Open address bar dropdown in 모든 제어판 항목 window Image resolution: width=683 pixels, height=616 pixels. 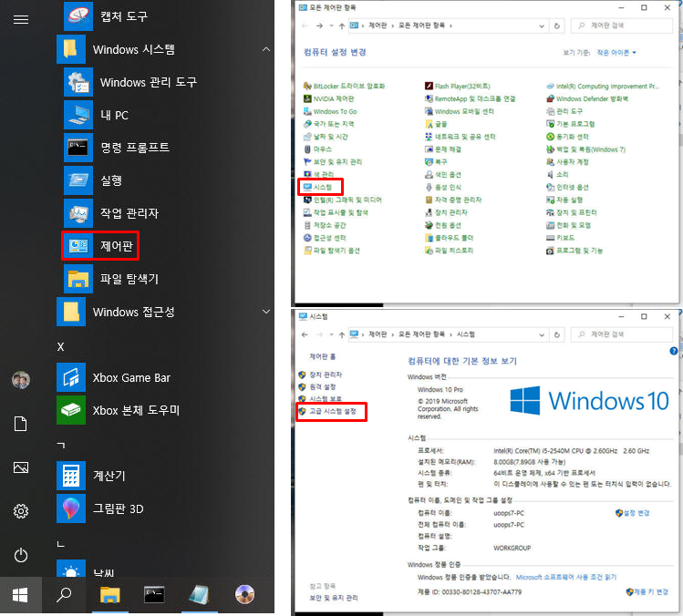(542, 26)
